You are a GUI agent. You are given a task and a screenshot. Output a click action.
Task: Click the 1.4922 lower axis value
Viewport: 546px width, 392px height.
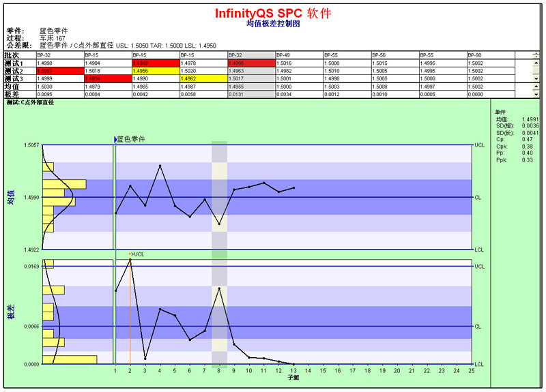click(x=31, y=250)
